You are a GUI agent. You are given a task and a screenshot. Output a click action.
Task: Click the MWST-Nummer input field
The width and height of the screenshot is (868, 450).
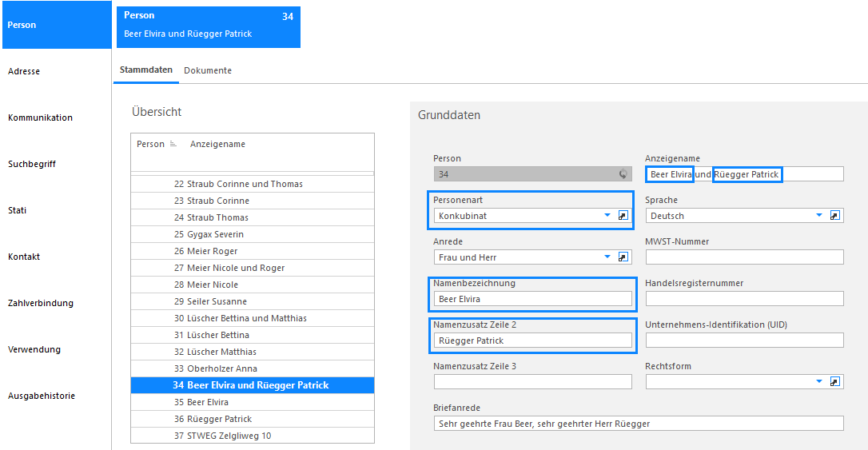[x=745, y=257]
